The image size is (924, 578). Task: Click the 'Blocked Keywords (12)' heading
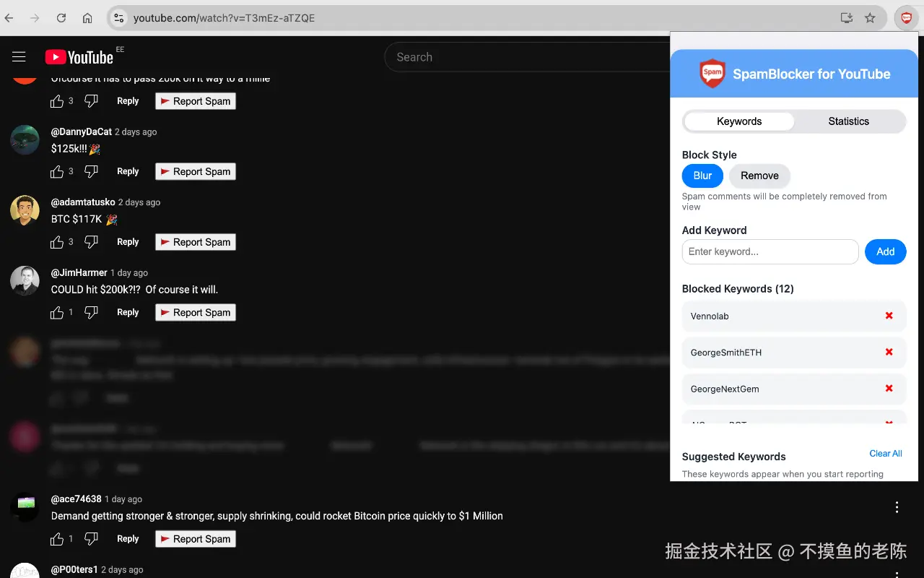click(x=738, y=289)
